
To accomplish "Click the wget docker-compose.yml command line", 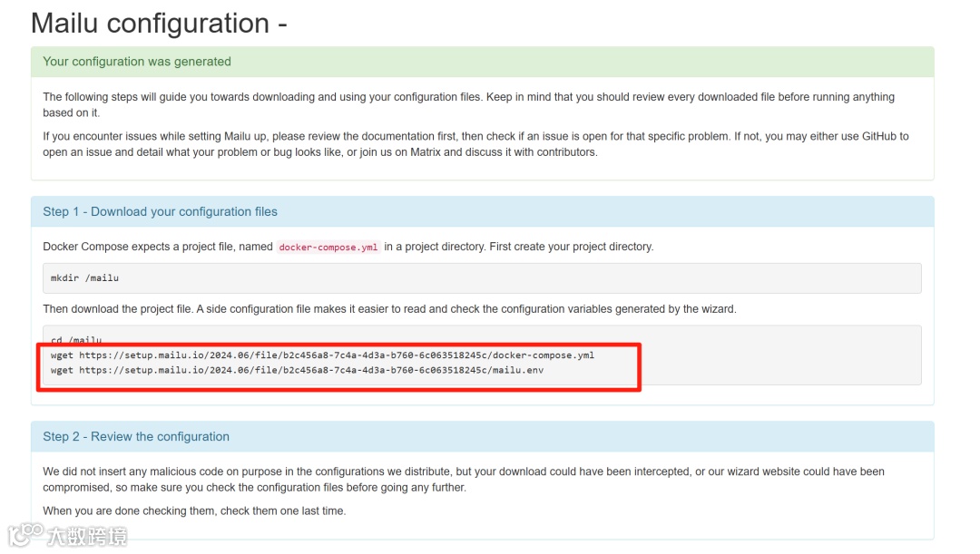I will [x=322, y=355].
